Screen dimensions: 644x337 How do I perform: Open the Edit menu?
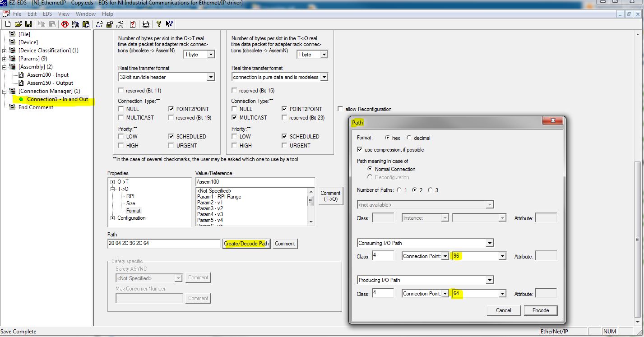pyautogui.click(x=32, y=14)
